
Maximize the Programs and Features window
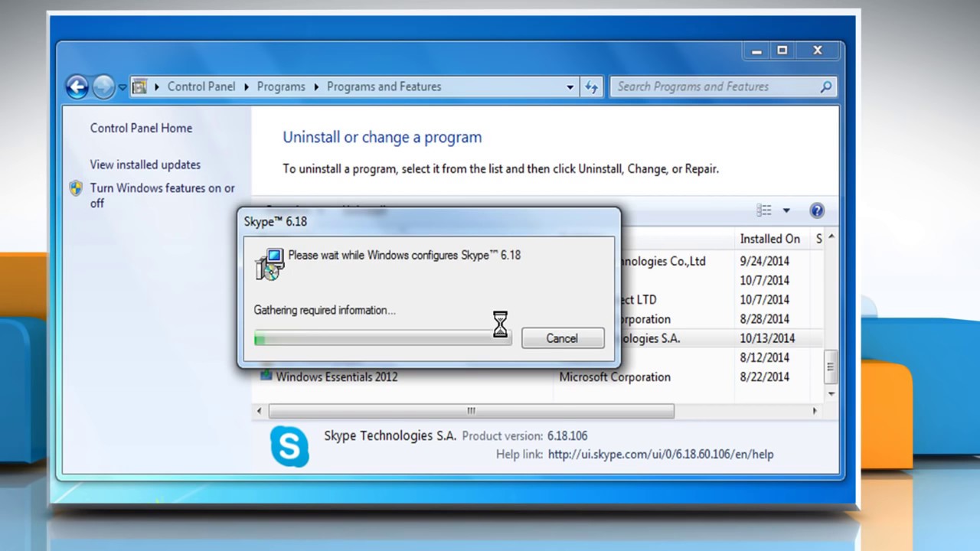click(x=782, y=51)
